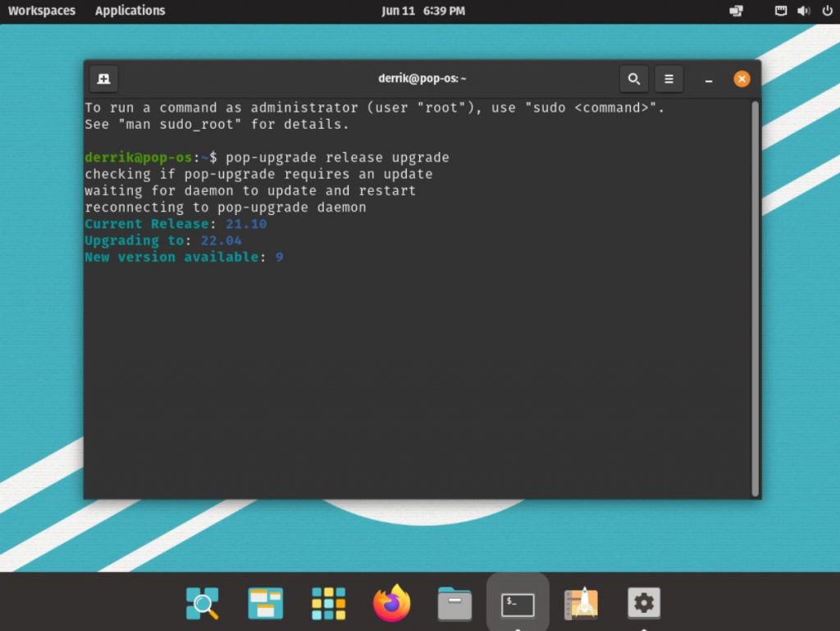Open the workspace switcher in the top bar

tap(736, 11)
